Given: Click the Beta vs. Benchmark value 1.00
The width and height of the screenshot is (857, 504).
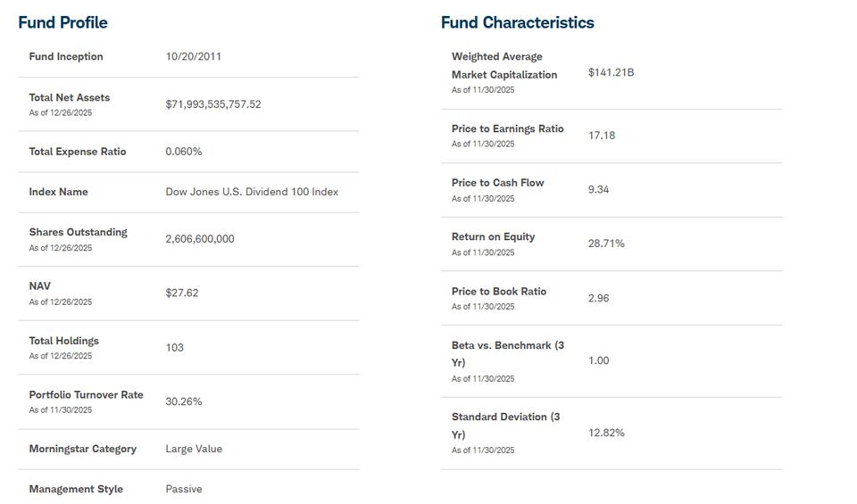Looking at the screenshot, I should coord(598,360).
